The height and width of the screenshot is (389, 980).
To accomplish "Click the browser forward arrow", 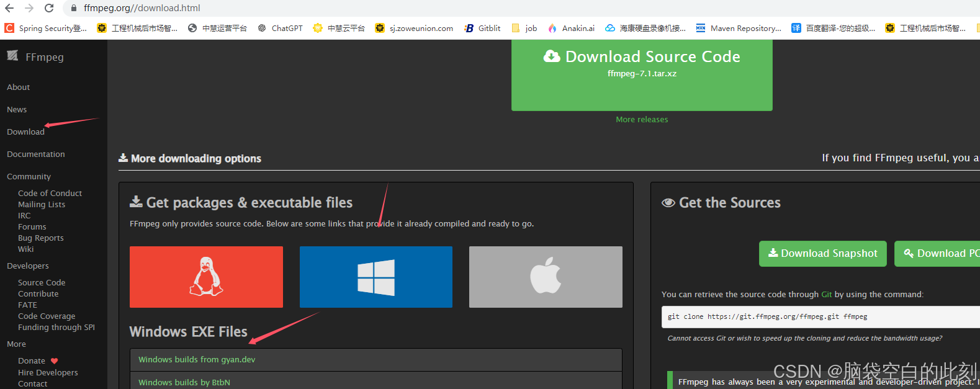I will click(29, 8).
